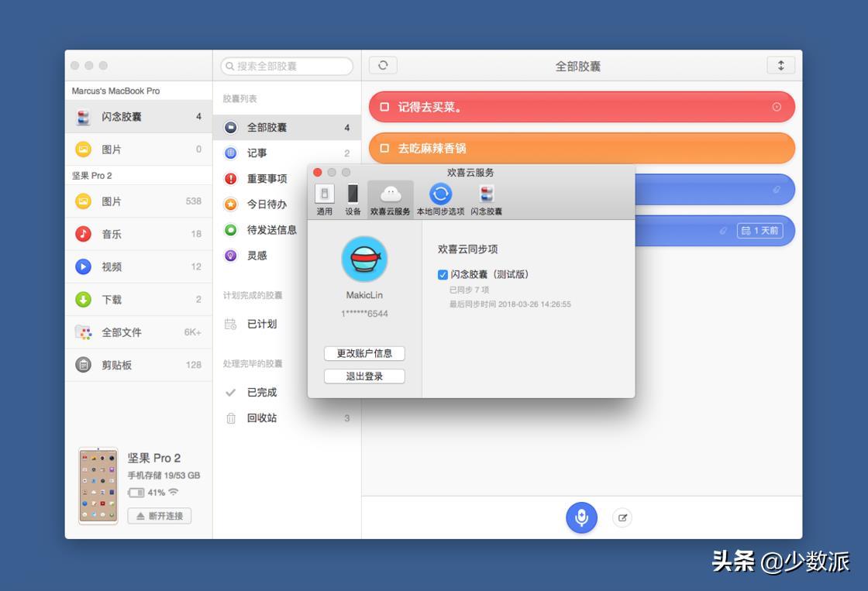Uncheck 闪念胶囊（测试版）sync checkbox
868x591 pixels.
click(x=443, y=274)
